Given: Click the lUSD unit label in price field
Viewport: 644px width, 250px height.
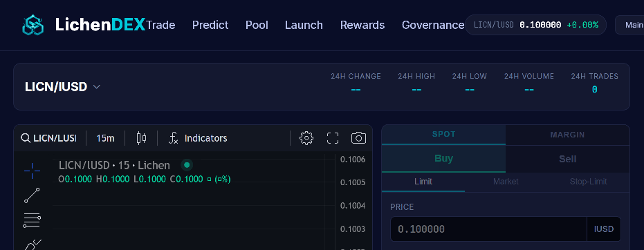Looking at the screenshot, I should tap(604, 229).
